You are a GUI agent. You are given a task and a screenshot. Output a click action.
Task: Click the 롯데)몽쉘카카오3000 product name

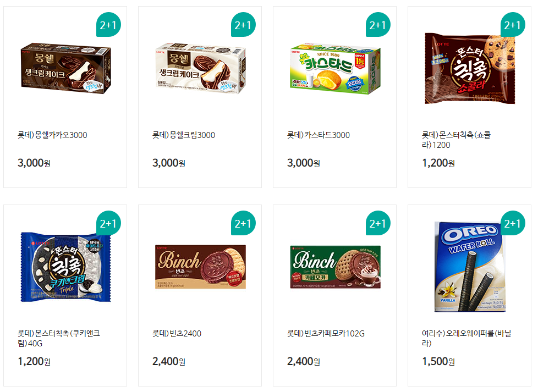pos(52,135)
